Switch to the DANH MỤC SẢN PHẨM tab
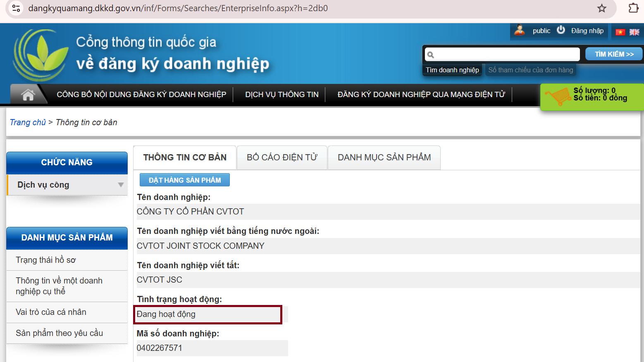 pos(384,157)
